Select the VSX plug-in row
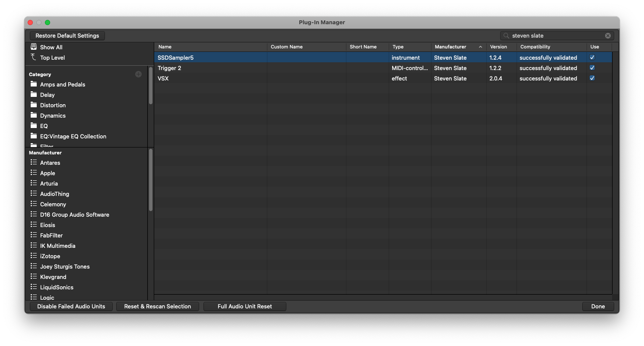644x346 pixels. (x=383, y=78)
